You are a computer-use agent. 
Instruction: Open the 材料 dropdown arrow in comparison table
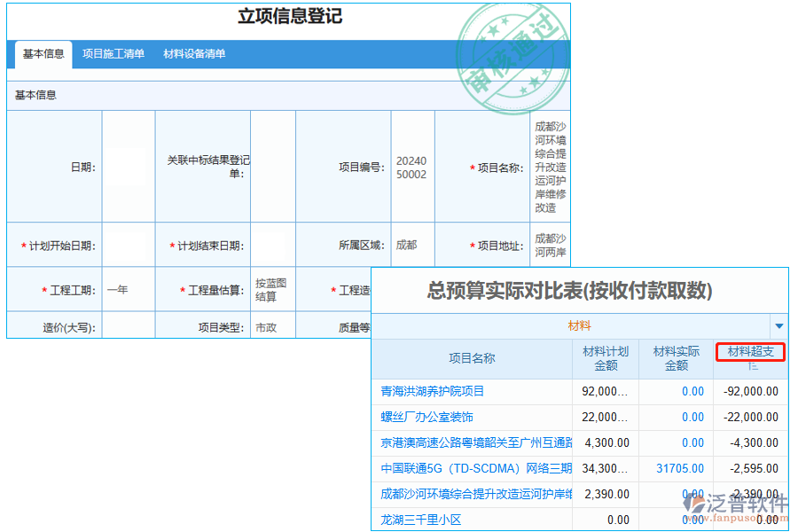(781, 326)
